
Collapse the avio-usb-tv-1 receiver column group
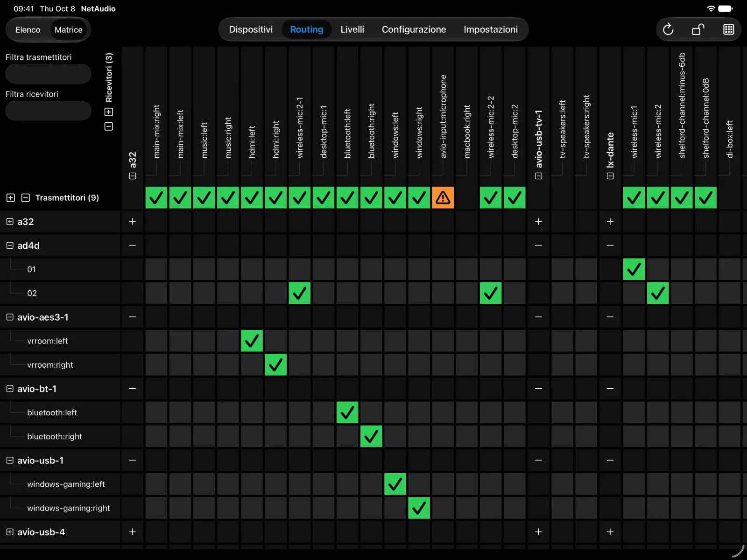[539, 176]
